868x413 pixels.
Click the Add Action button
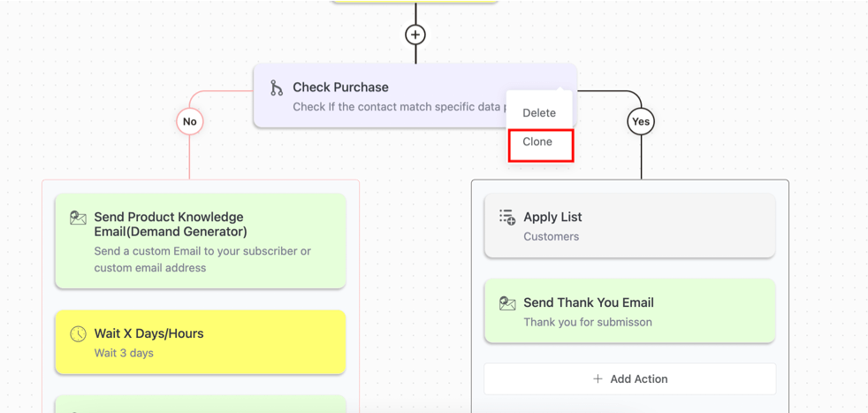pyautogui.click(x=630, y=379)
